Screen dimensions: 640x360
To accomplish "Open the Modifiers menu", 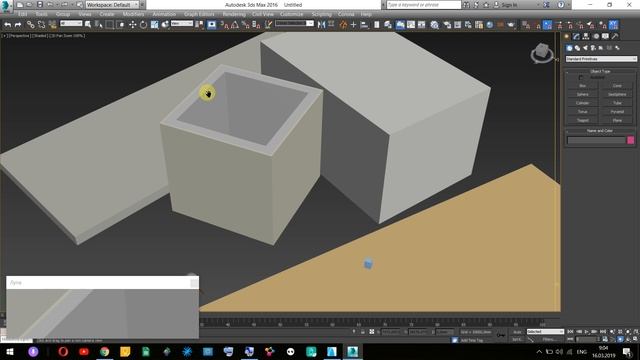I will [133, 14].
